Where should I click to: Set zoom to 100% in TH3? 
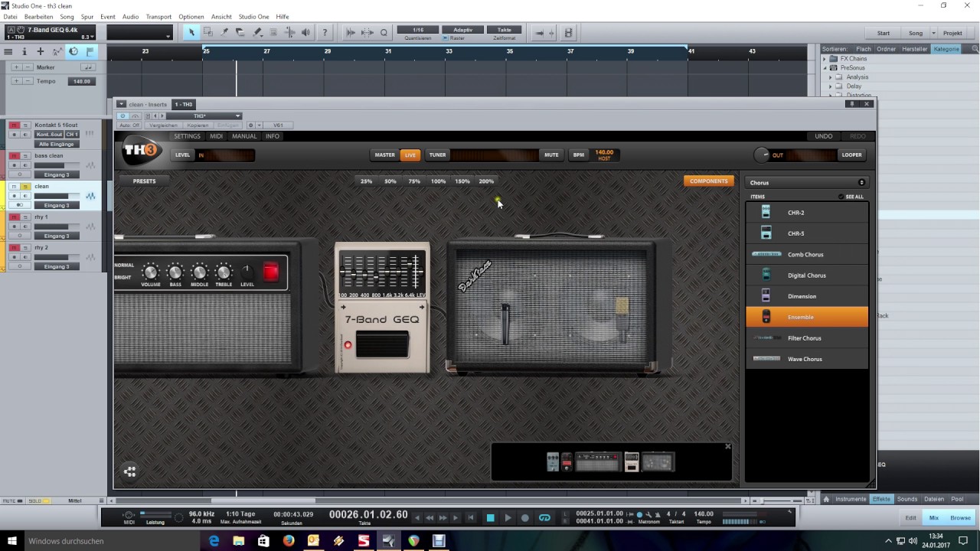coord(438,181)
